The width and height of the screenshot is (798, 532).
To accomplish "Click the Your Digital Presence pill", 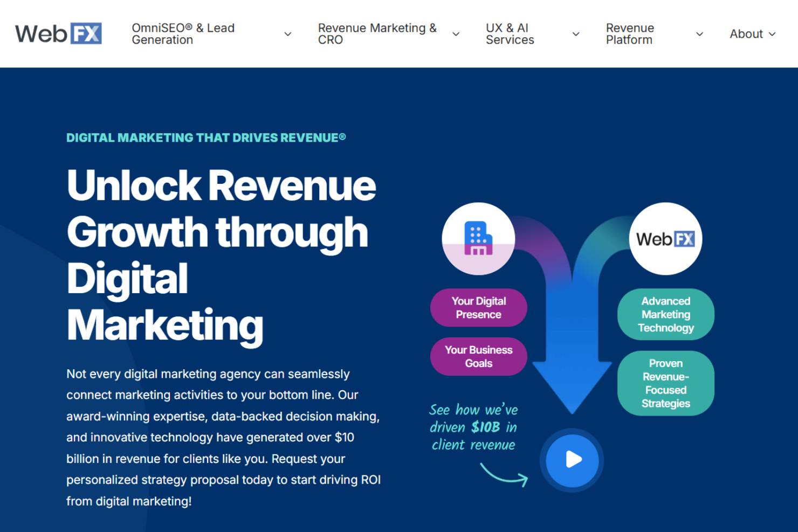I will (x=478, y=308).
